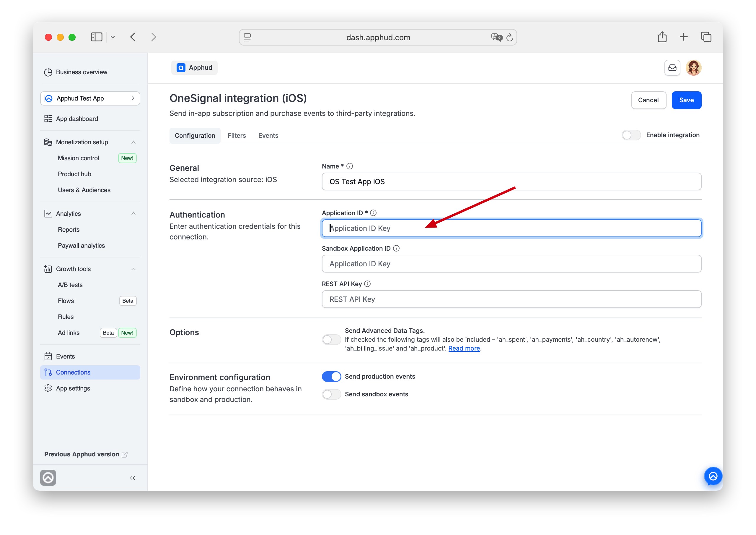This screenshot has height=535, width=756.
Task: Reload the page in Safari
Action: (x=510, y=38)
